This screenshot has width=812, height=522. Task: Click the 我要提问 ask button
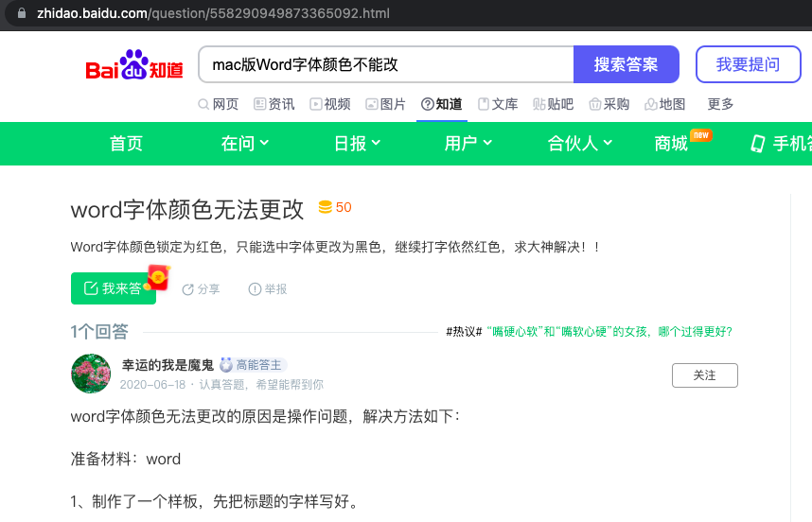point(749,64)
